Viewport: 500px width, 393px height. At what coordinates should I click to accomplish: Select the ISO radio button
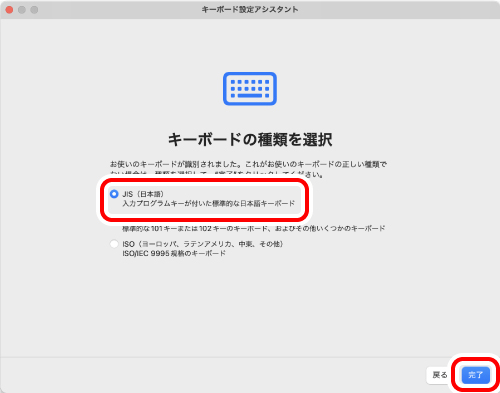point(114,244)
